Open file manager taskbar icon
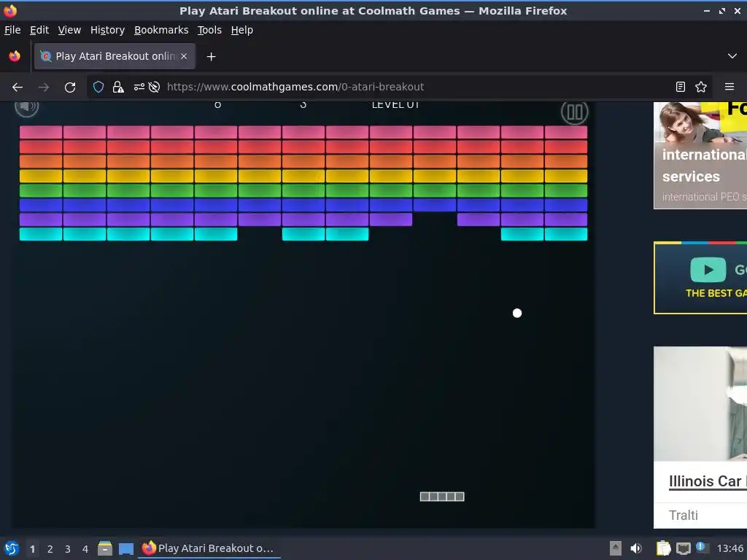 point(105,548)
